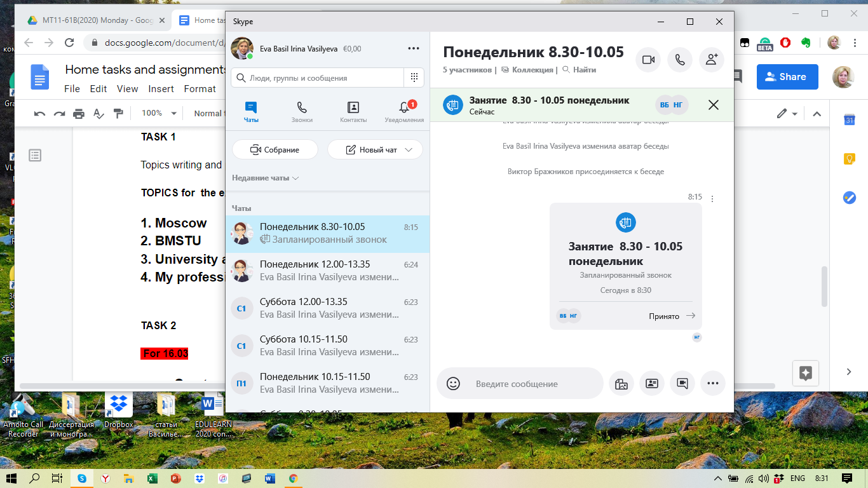Share a contact in the chat
Screen dimensions: 868x488
pos(651,384)
